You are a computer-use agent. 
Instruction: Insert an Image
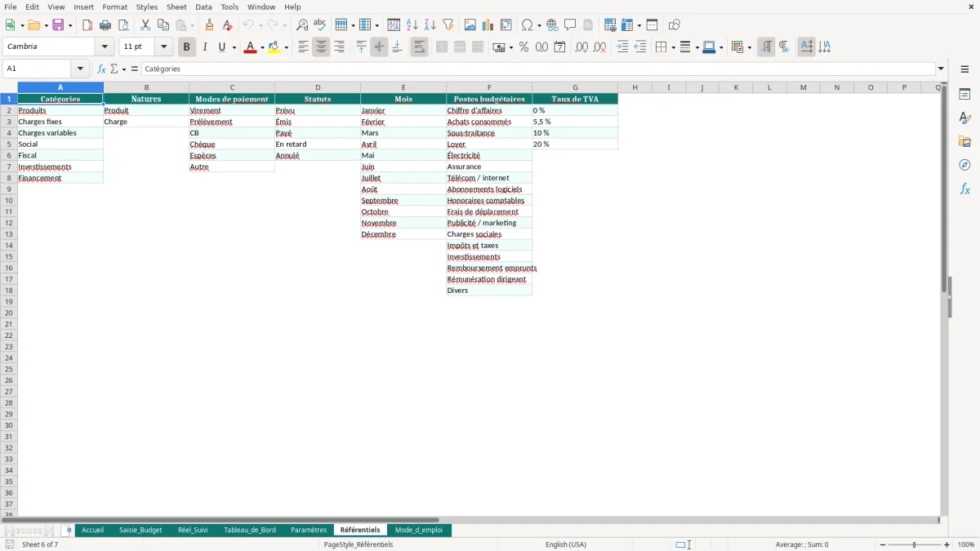(470, 25)
